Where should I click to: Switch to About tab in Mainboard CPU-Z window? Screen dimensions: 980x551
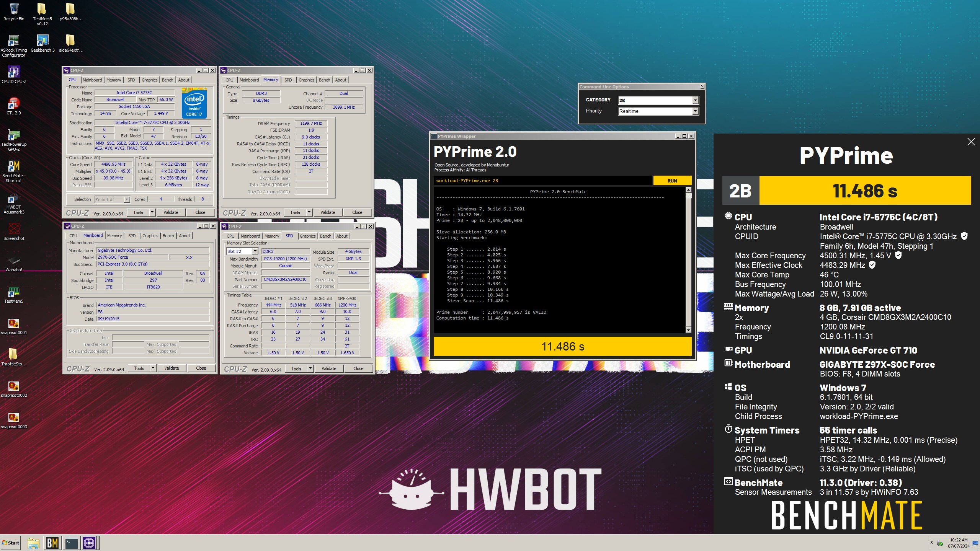coord(185,236)
